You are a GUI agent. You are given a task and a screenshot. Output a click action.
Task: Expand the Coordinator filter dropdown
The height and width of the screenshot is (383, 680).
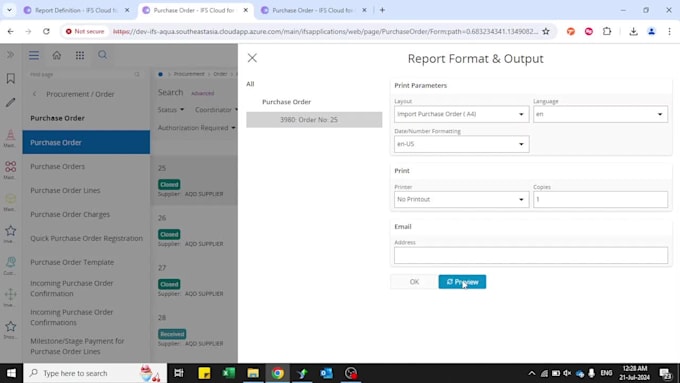pos(216,110)
